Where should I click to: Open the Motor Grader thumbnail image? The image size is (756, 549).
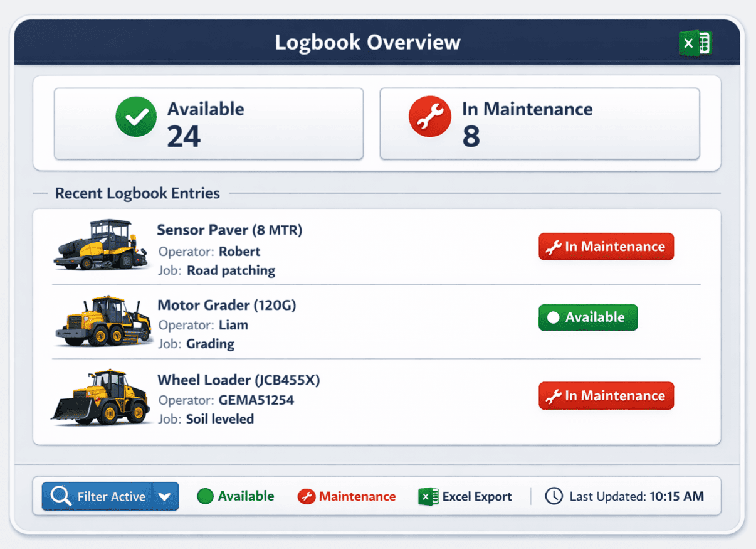click(103, 321)
